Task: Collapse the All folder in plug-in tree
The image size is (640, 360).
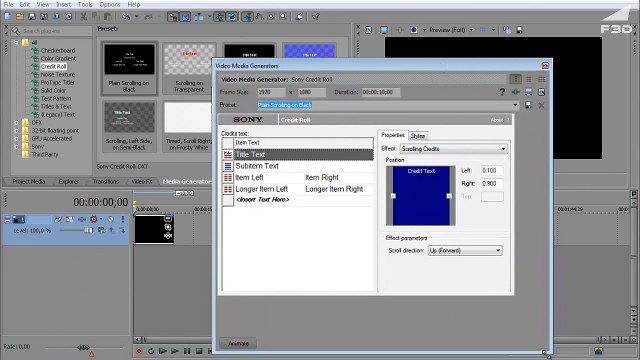Action: point(16,42)
